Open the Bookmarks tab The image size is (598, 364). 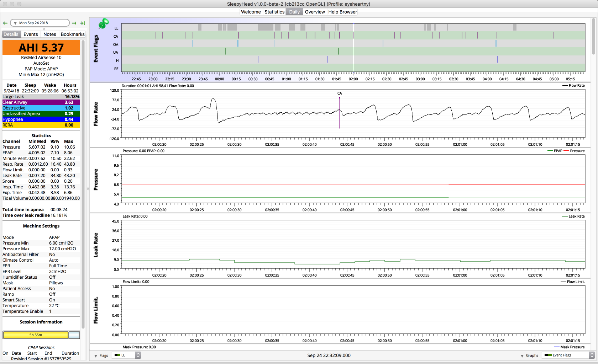(x=73, y=34)
